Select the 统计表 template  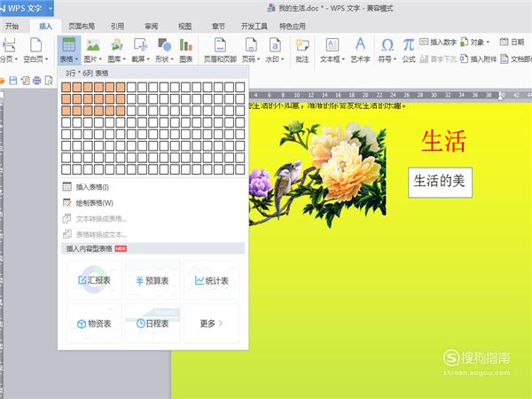click(211, 280)
